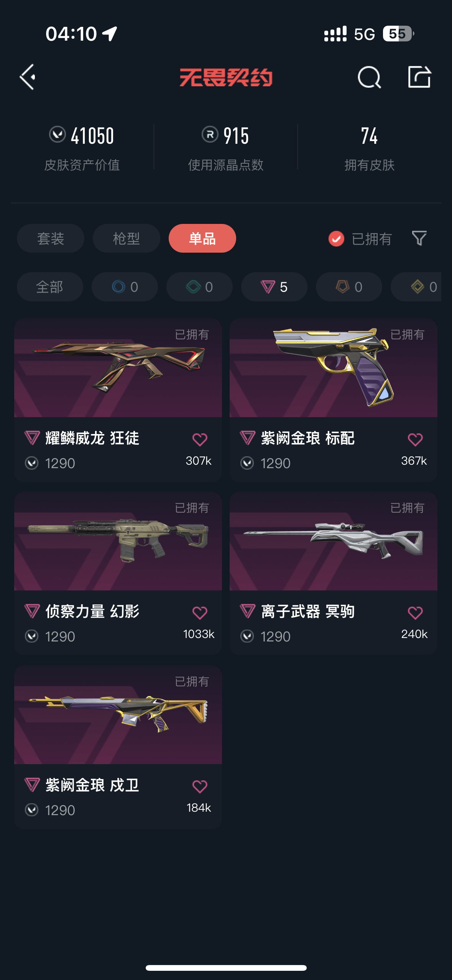Filter by green diamond tier chip
The image size is (452, 980).
(x=199, y=287)
